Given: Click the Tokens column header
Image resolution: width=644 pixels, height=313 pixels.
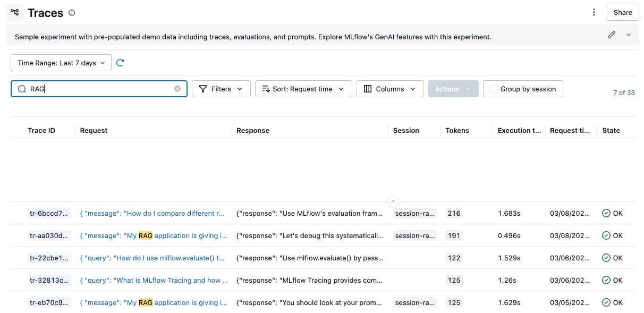Looking at the screenshot, I should (x=457, y=130).
